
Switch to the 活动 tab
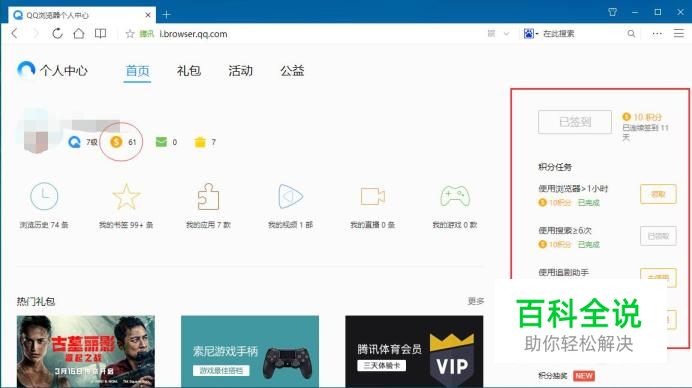click(x=241, y=71)
